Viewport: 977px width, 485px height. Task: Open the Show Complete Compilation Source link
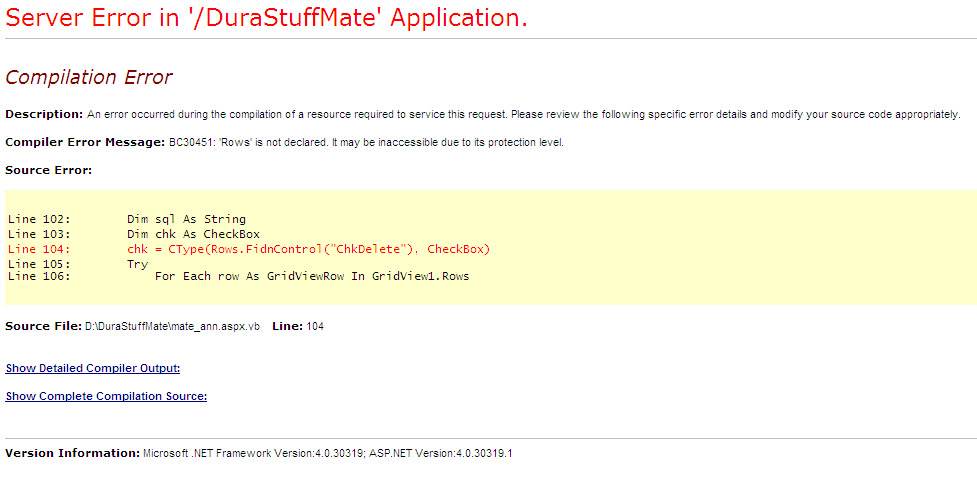pos(106,396)
